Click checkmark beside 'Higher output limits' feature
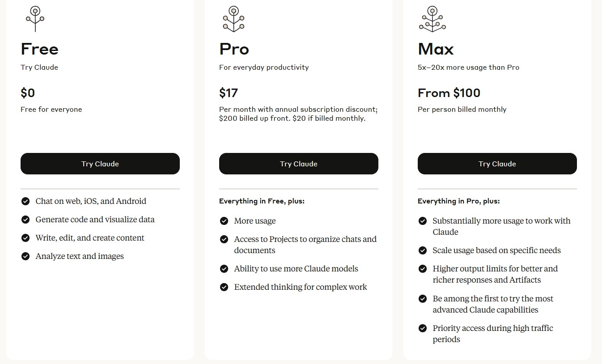 pyautogui.click(x=423, y=269)
